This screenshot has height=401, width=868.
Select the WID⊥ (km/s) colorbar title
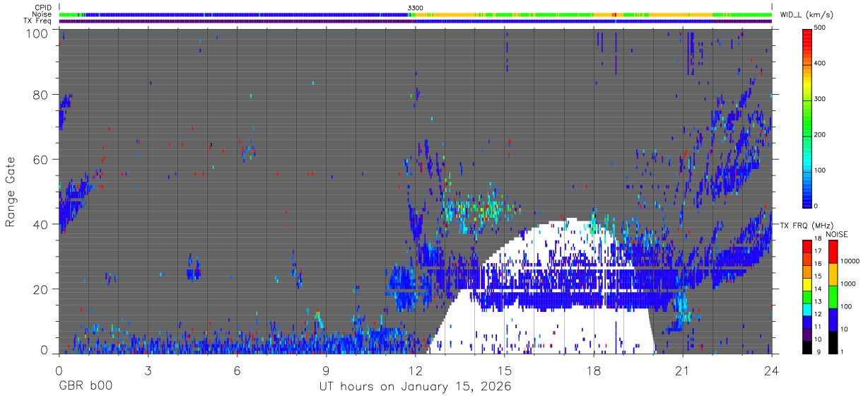[809, 15]
